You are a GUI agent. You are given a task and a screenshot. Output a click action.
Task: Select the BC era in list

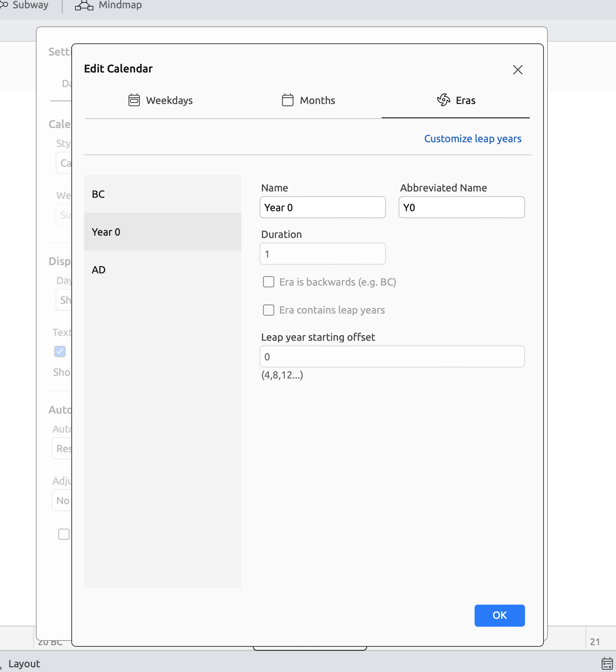(162, 194)
